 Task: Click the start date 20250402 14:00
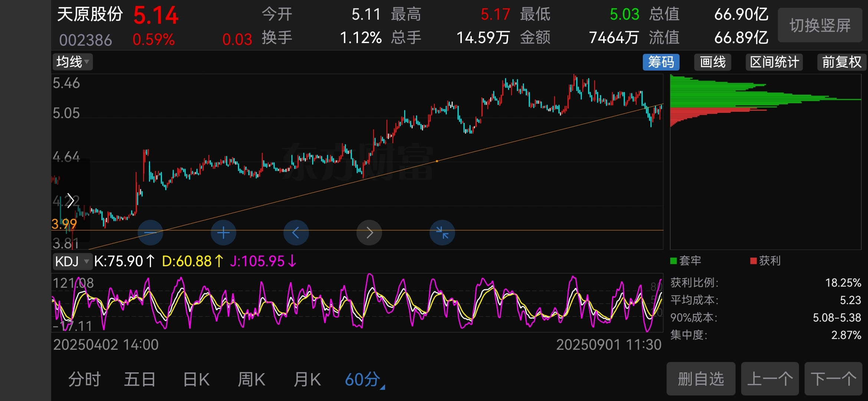(x=106, y=345)
